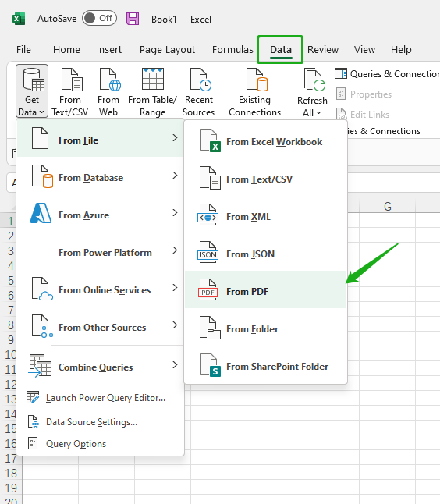This screenshot has width=440, height=504.
Task: Click the From Azure icon
Action: (x=41, y=213)
